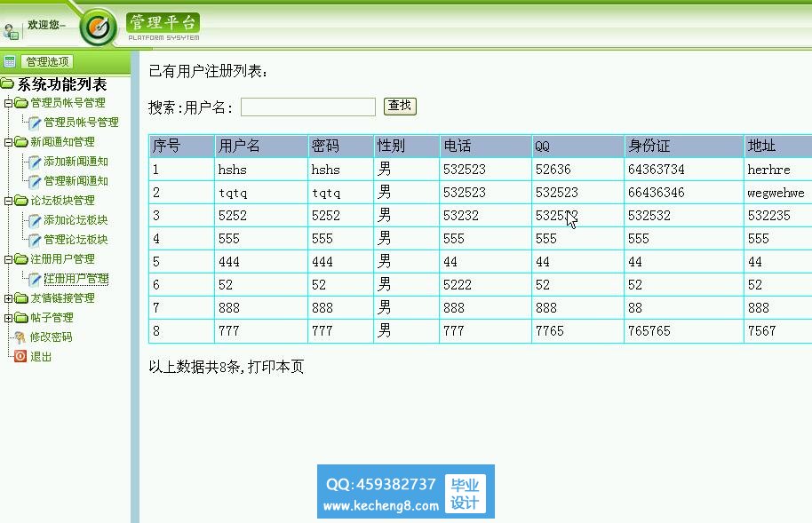Click the folder icon of 注册用户管理 group
812x523 pixels.
21,259
